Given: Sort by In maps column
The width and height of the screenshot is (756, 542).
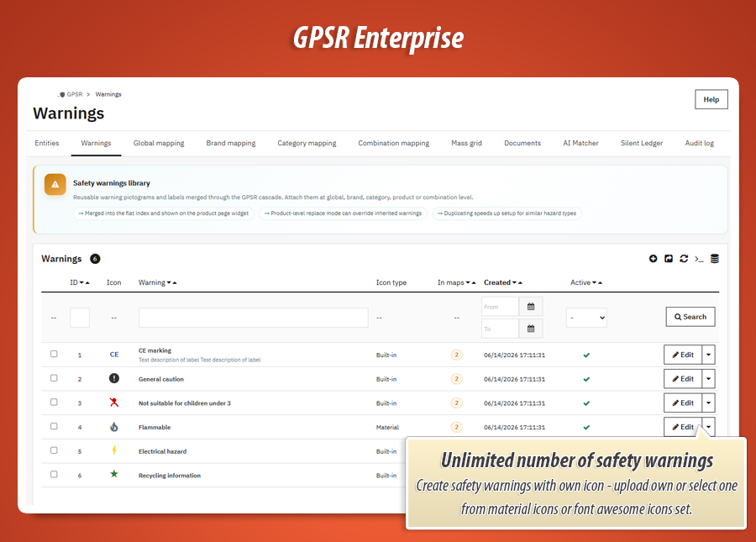Looking at the screenshot, I should click(x=457, y=282).
